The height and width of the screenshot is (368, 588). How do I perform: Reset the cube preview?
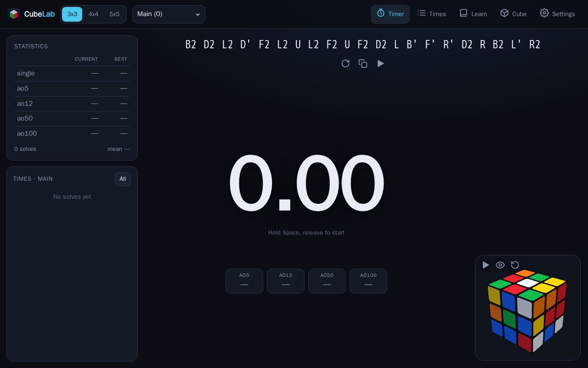coord(515,265)
